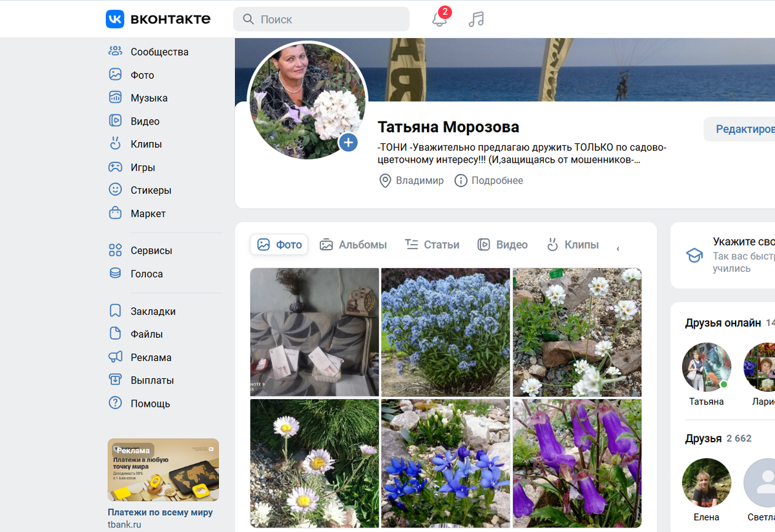Open the white flowers among stones photo
This screenshot has height=532, width=775.
tap(577, 332)
